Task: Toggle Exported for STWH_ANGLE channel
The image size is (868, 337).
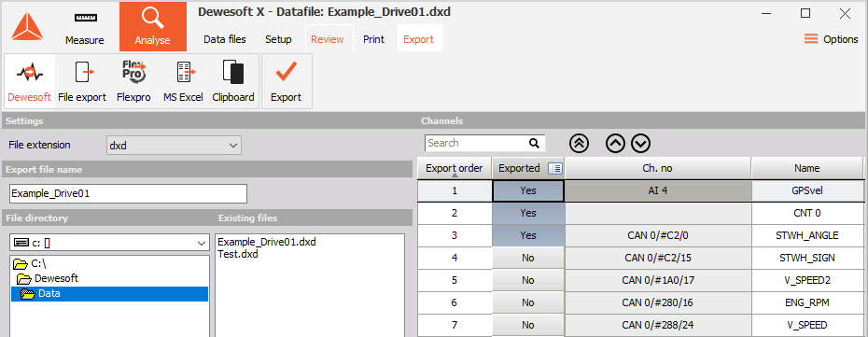Action: tap(528, 235)
